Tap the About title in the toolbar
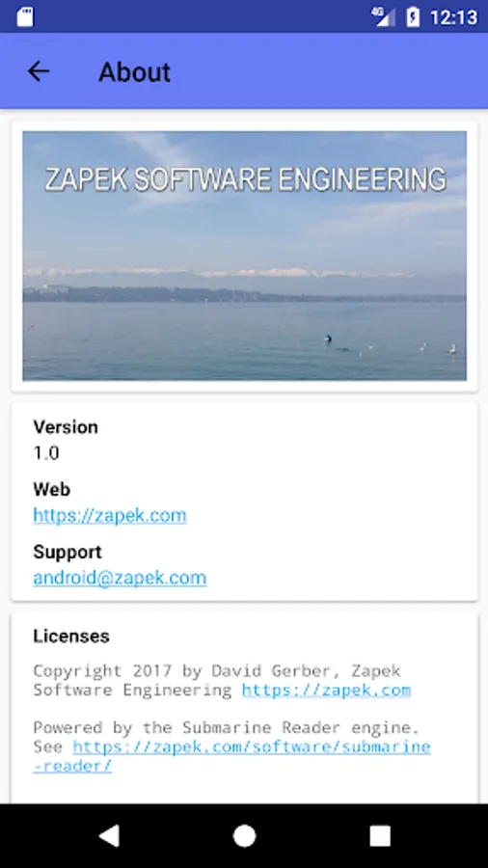The image size is (488, 868). click(x=134, y=72)
